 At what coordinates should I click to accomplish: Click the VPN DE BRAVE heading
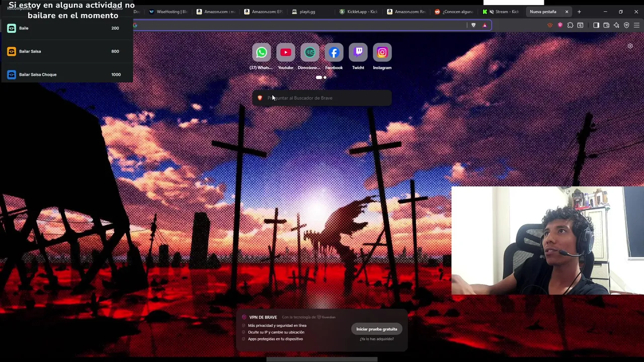point(263,317)
